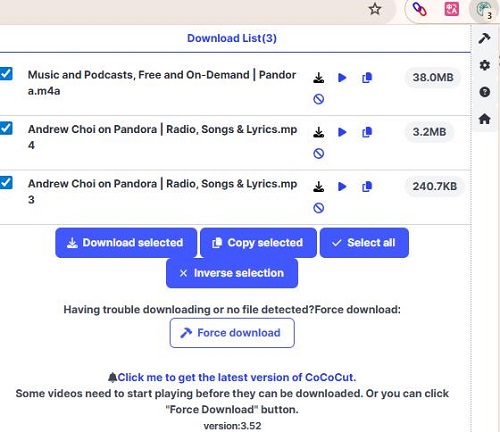This screenshot has height=432, width=500.
Task: Select the 3.2MB size label
Action: [429, 132]
